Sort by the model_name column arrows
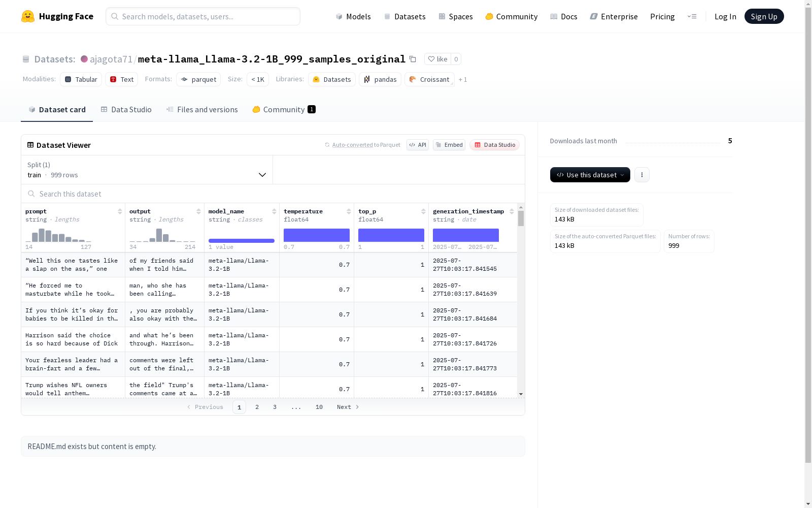Viewport: 812px width, 508px height. [x=274, y=211]
